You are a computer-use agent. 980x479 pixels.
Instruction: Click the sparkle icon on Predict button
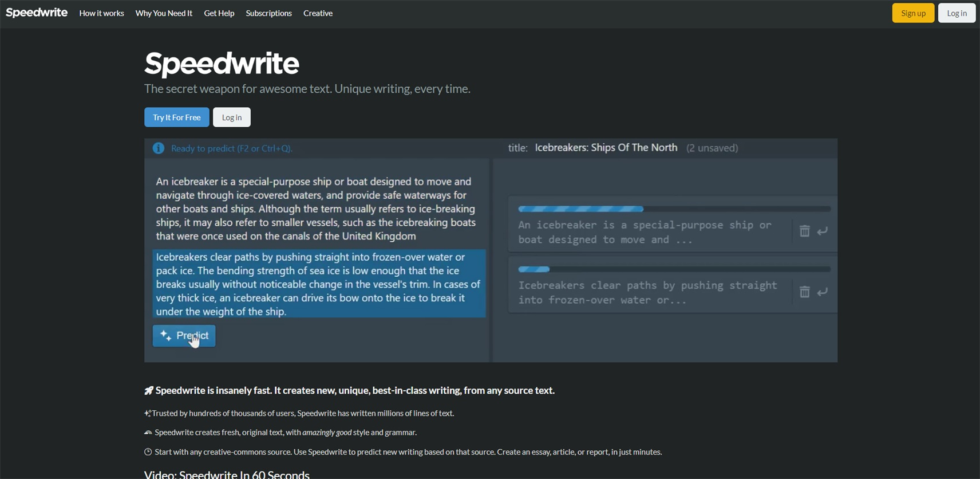pyautogui.click(x=165, y=336)
